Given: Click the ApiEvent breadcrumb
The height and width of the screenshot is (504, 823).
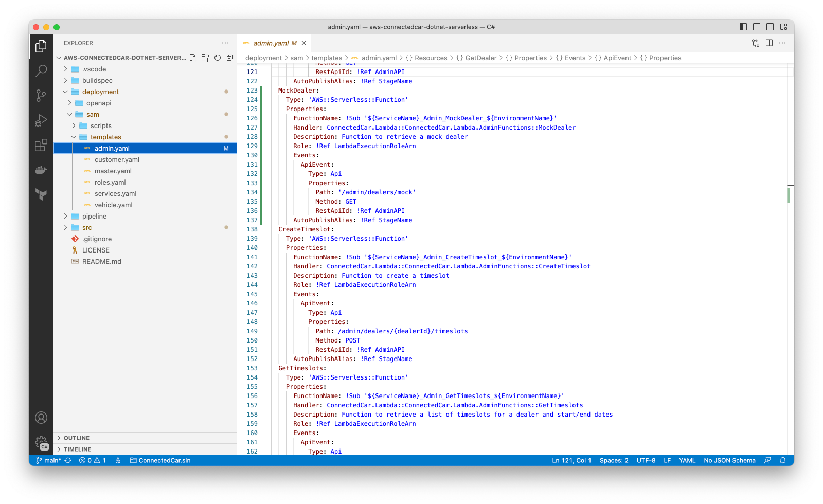Looking at the screenshot, I should [x=613, y=58].
